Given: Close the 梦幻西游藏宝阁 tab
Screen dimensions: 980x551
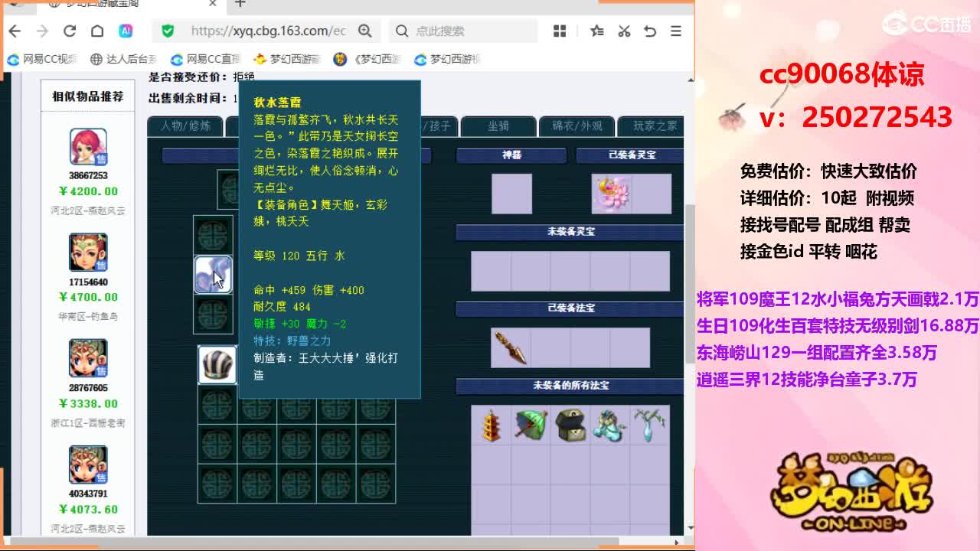Looking at the screenshot, I should coord(213,4).
